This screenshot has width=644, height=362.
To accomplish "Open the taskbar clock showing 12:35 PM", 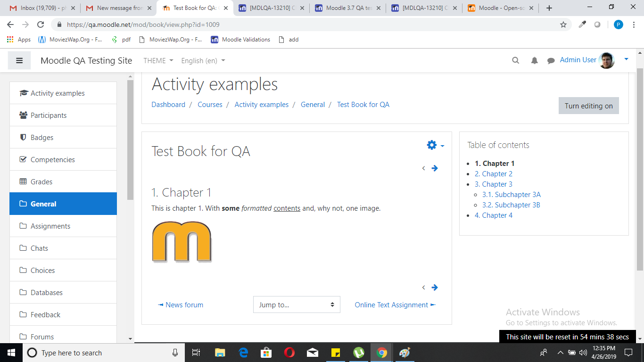I will coord(603,353).
